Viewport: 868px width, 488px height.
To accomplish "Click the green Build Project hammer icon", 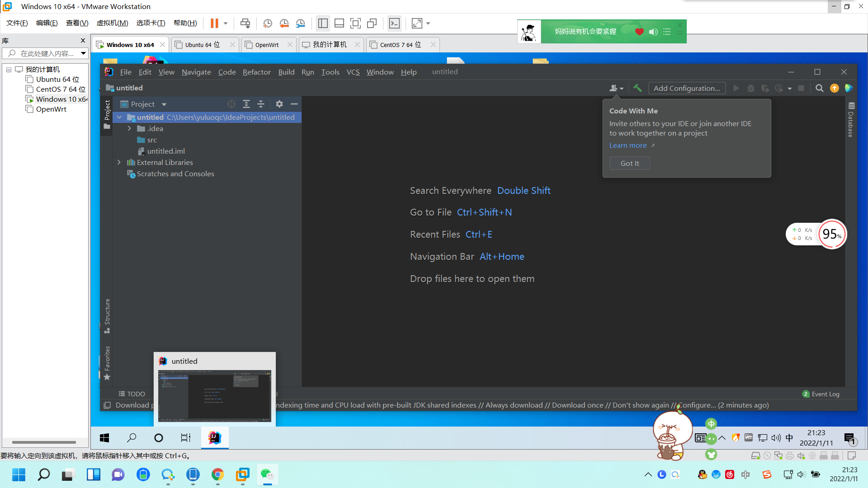I will point(637,88).
